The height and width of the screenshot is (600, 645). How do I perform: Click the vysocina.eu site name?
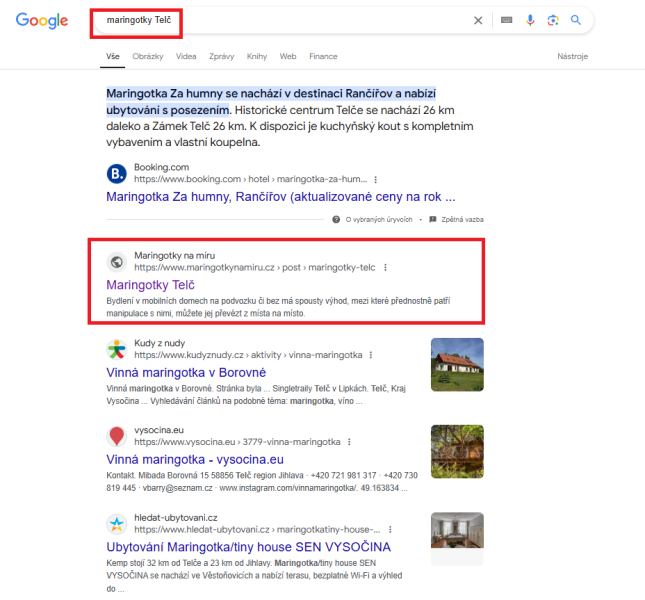pos(159,430)
